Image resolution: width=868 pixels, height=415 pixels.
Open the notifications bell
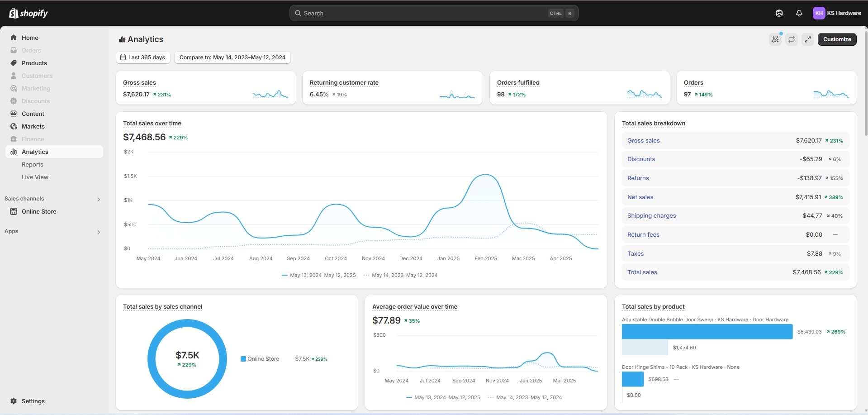799,13
